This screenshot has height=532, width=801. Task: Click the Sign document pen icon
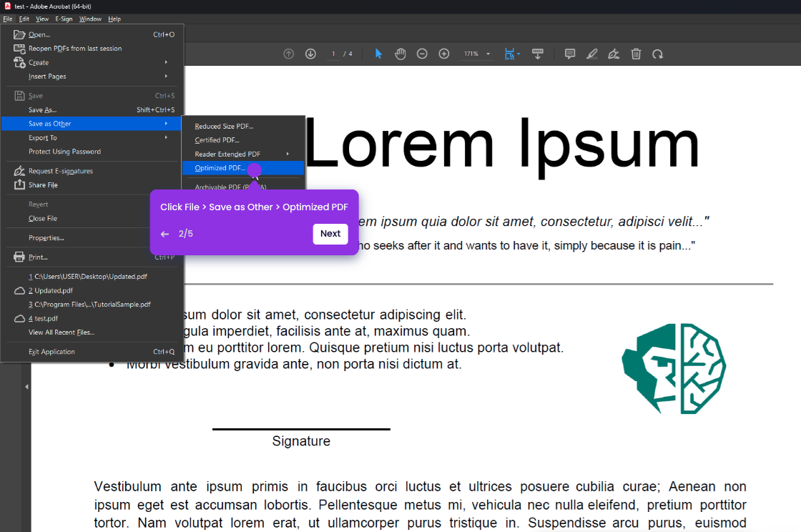click(x=614, y=54)
